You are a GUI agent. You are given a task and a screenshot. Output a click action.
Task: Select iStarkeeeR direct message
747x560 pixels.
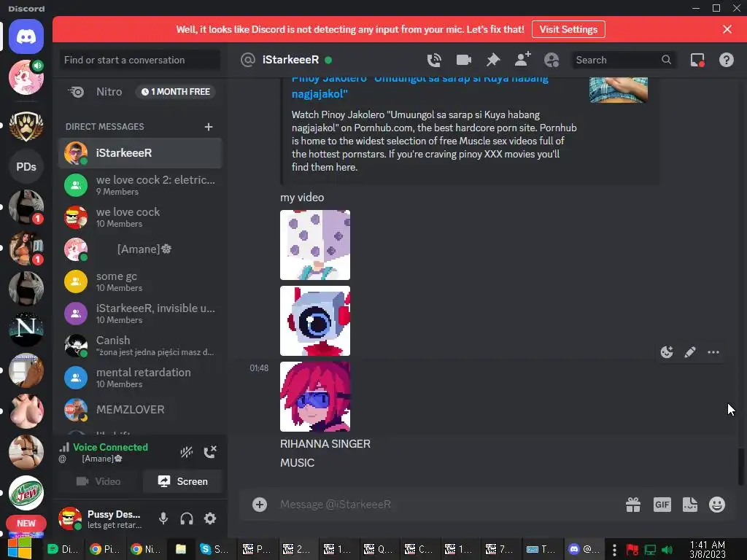[140, 153]
